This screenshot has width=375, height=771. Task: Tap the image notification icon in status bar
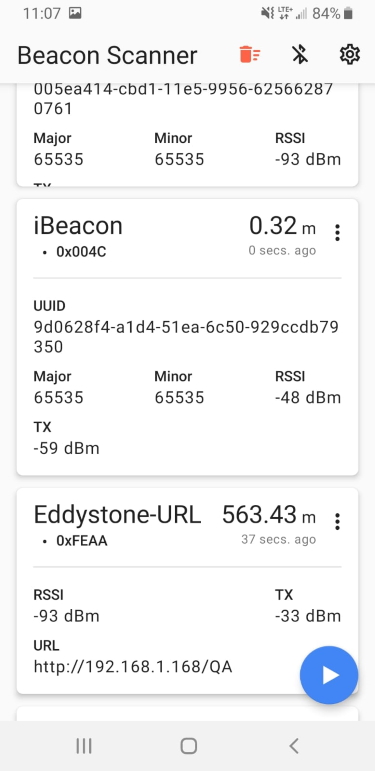[x=75, y=13]
